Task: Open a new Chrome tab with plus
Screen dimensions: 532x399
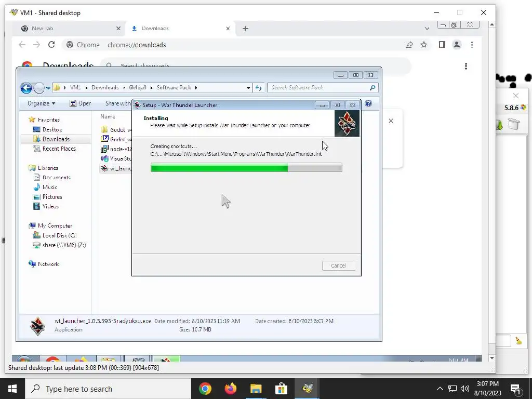Action: pyautogui.click(x=245, y=29)
